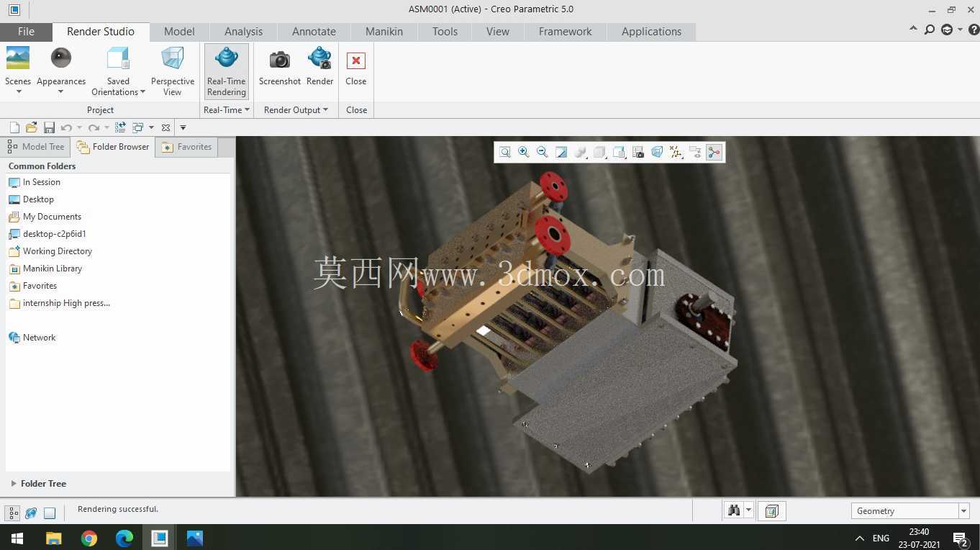Select In Session folder
980x550 pixels.
tap(42, 182)
